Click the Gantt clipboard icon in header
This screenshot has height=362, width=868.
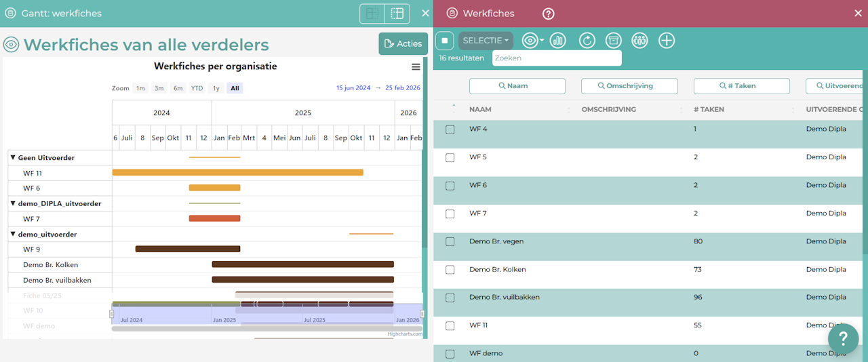click(10, 14)
